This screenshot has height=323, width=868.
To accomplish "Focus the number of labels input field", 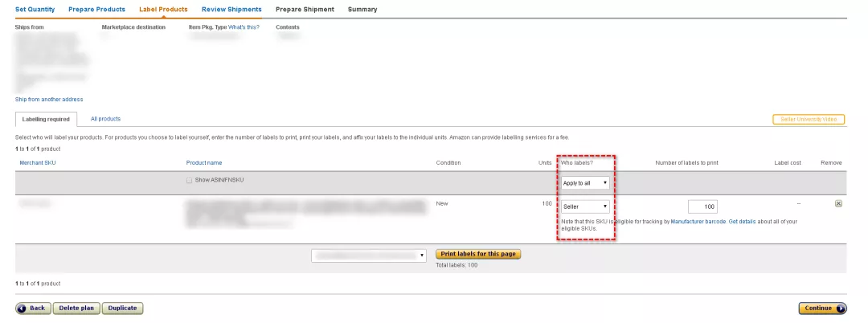I will 703,206.
